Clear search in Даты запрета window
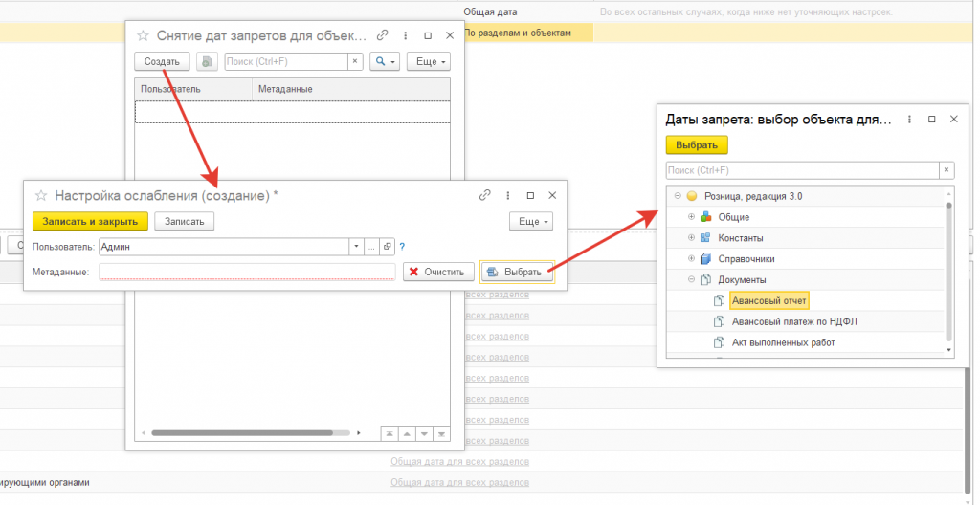Viewport: 980px width, 505px height. pyautogui.click(x=947, y=170)
